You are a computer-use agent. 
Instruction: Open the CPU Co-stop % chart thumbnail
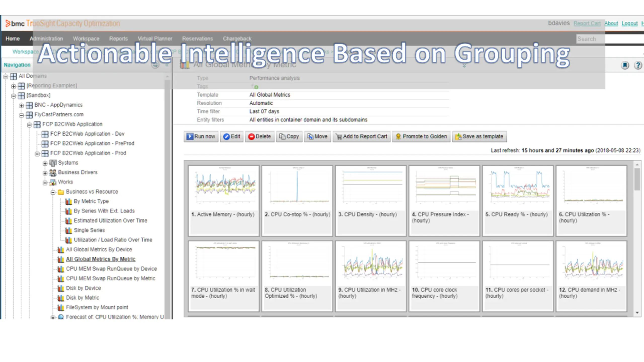[x=297, y=201]
